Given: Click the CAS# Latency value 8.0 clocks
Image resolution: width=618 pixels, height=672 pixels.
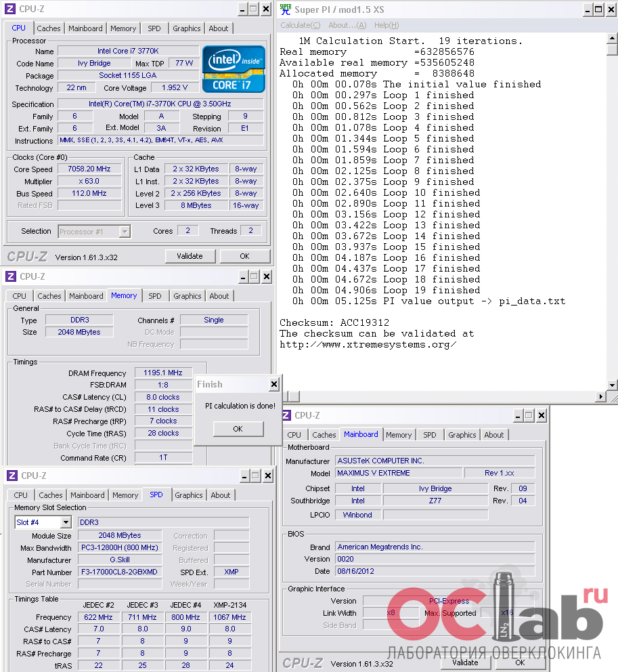Looking at the screenshot, I should pyautogui.click(x=163, y=397).
